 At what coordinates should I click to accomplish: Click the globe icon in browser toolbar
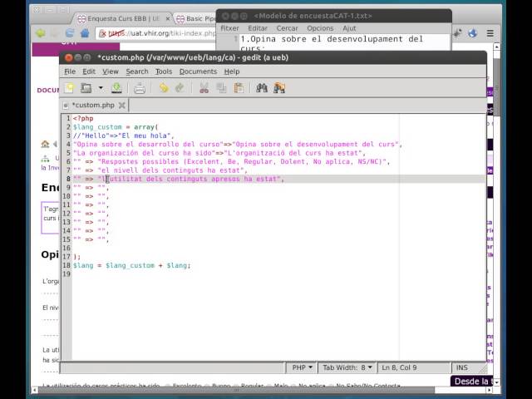(473, 33)
